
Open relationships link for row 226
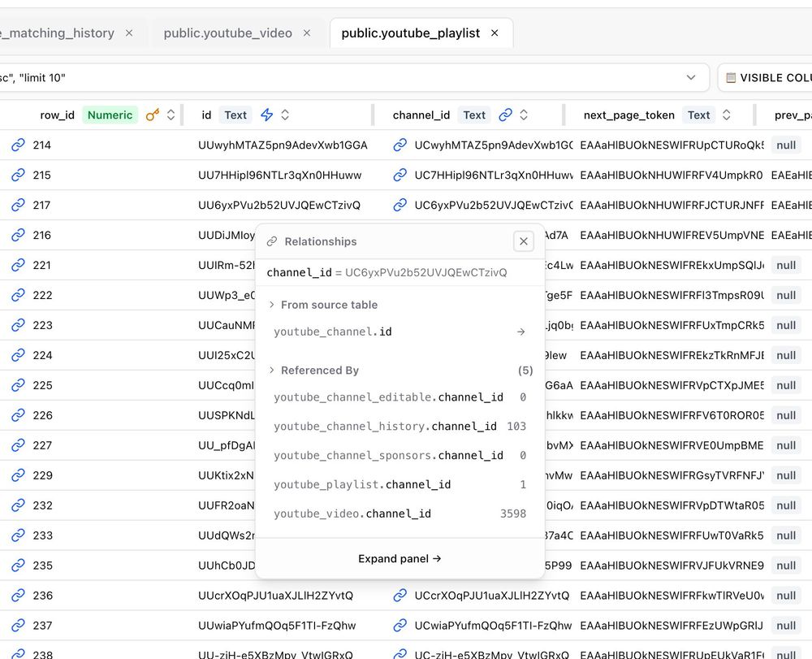click(18, 415)
